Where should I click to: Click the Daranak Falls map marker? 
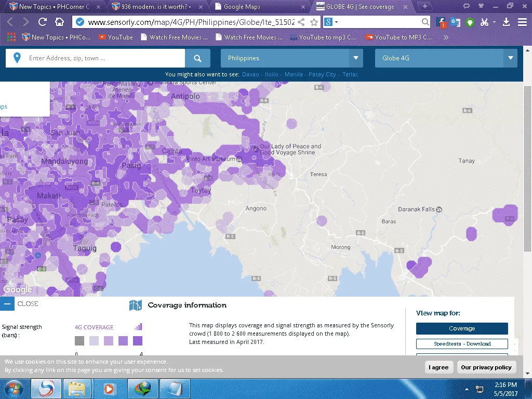[439, 209]
